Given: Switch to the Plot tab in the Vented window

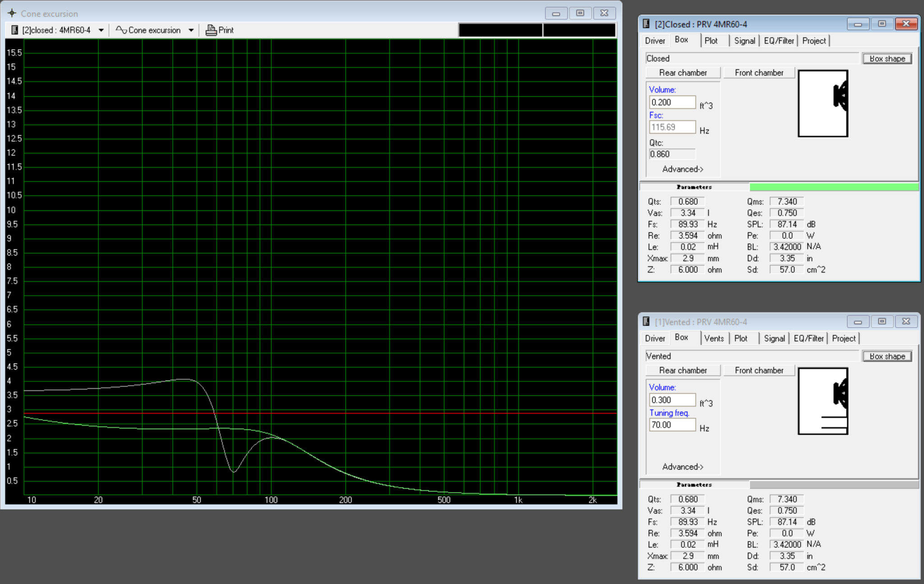Looking at the screenshot, I should click(741, 338).
